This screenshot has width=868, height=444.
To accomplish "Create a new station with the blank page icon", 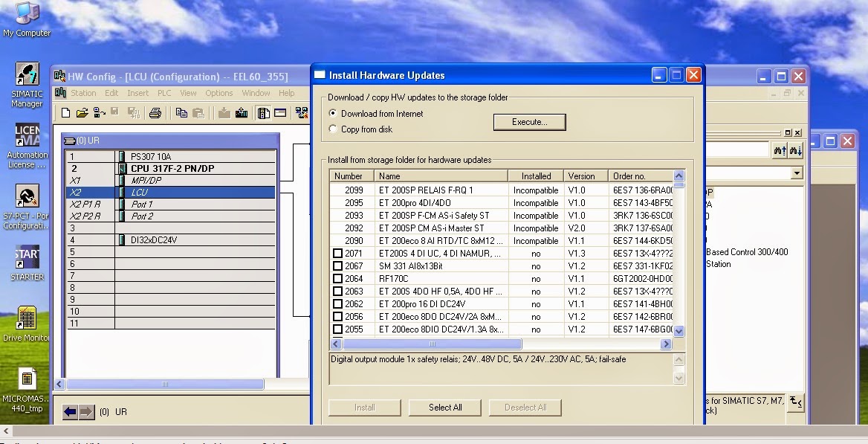I will (x=65, y=112).
